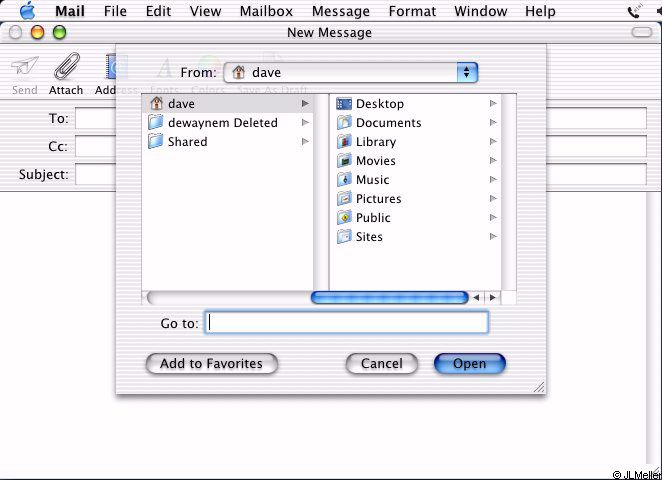Click the Shared folder icon
Screen dimensions: 662x480
(156, 141)
